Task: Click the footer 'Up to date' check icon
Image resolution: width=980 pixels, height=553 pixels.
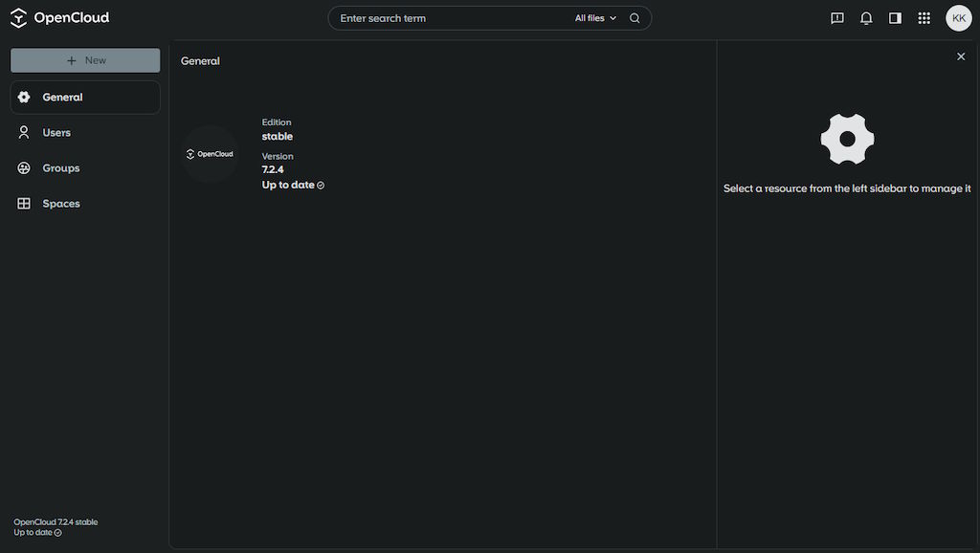Action: (57, 533)
